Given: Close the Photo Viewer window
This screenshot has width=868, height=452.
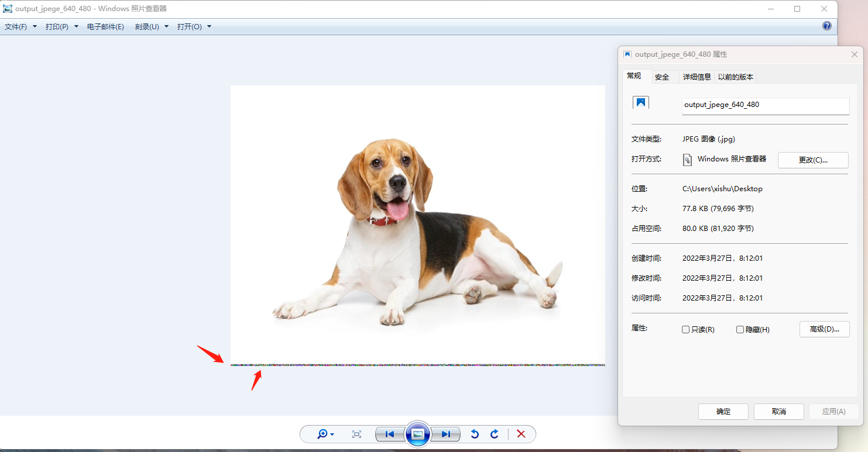Looking at the screenshot, I should [824, 9].
